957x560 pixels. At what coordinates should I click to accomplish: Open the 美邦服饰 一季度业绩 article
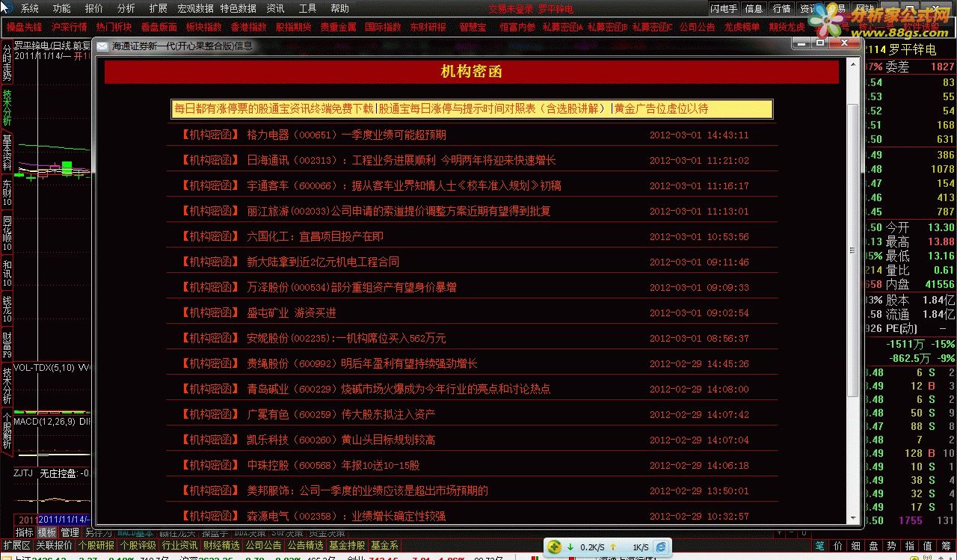(x=367, y=491)
